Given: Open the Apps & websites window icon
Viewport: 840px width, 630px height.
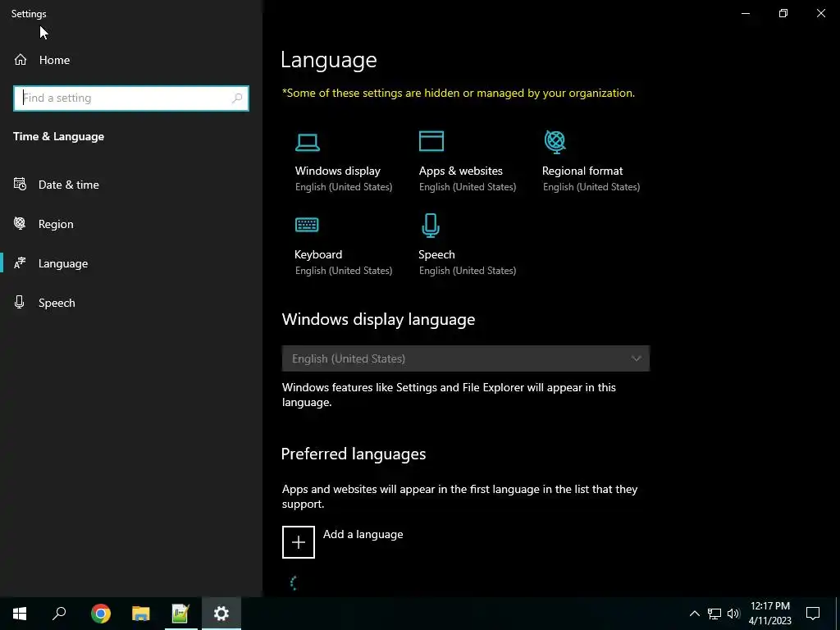Looking at the screenshot, I should click(x=431, y=141).
